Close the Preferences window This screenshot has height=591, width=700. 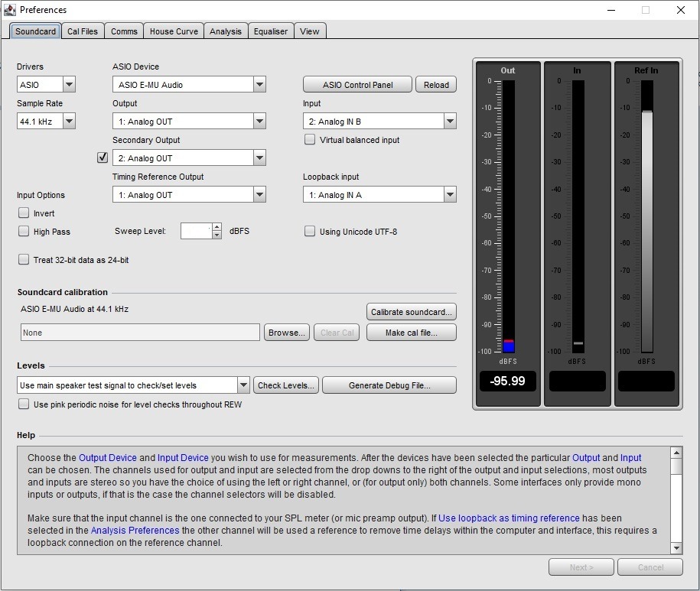[680, 10]
